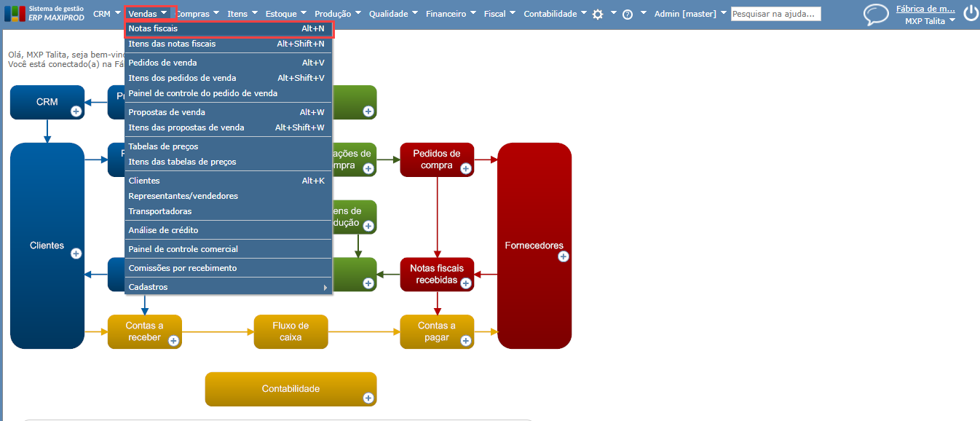Click the Fábrica de m... company link
Screen dimensions: 980x421
tap(925, 9)
